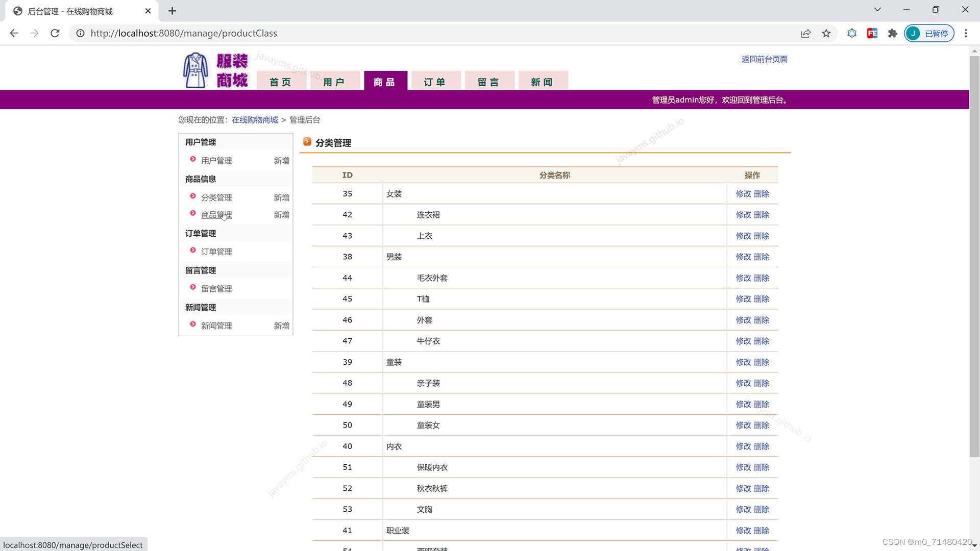Click 删除 for 内衣 row
The image size is (980, 551).
click(x=762, y=446)
